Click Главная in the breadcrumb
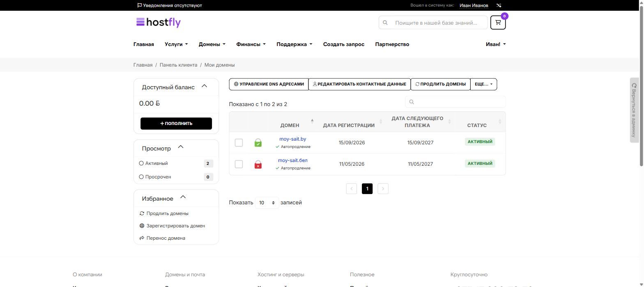 click(x=143, y=65)
